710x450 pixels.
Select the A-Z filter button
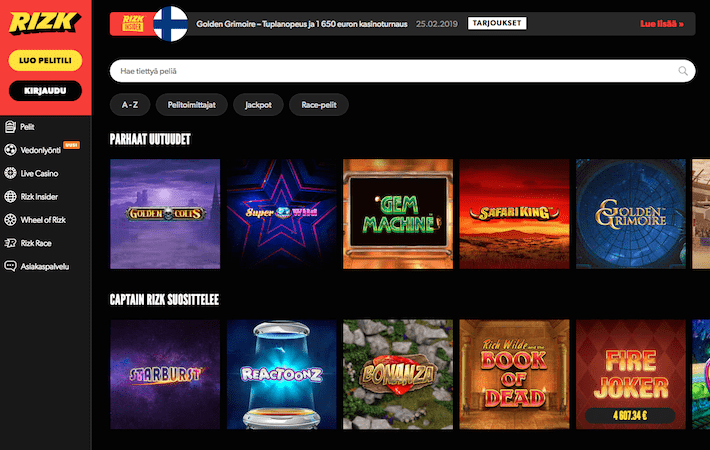(130, 105)
